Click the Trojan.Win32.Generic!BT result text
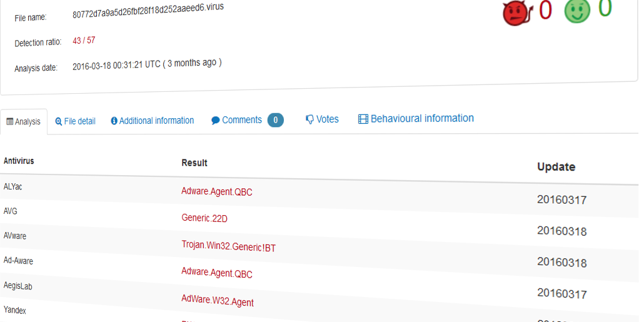The height and width of the screenshot is (322, 644). click(229, 246)
